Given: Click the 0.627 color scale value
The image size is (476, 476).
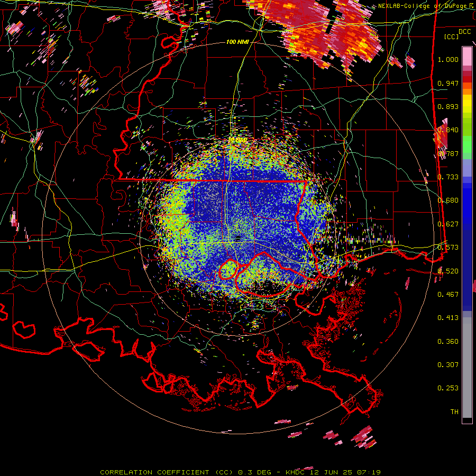Looking at the screenshot, I should [448, 224].
